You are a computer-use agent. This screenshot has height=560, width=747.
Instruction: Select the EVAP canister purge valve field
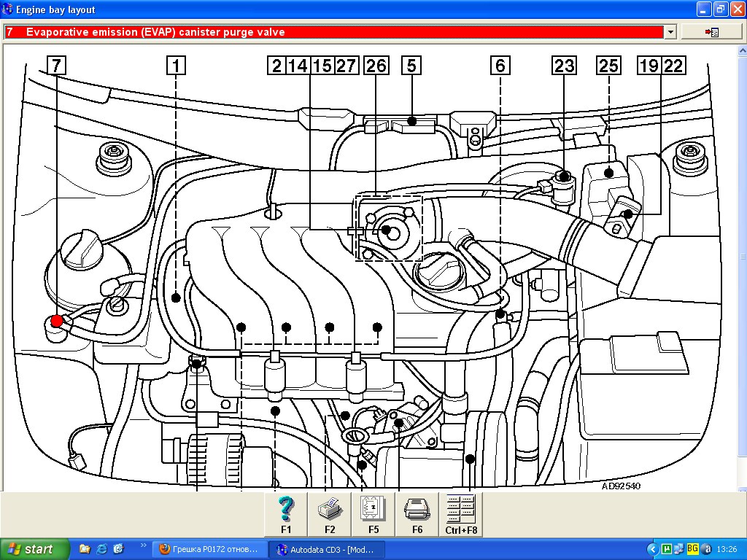pyautogui.click(x=336, y=32)
